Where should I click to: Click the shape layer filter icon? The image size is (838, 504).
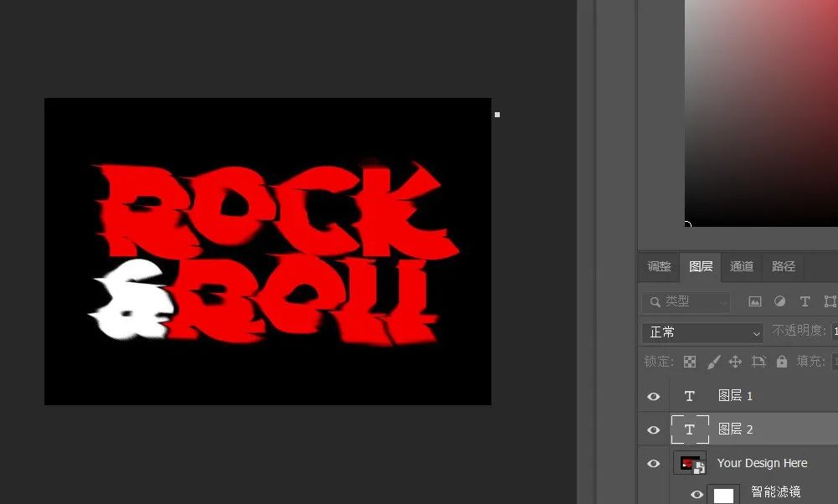(x=830, y=301)
